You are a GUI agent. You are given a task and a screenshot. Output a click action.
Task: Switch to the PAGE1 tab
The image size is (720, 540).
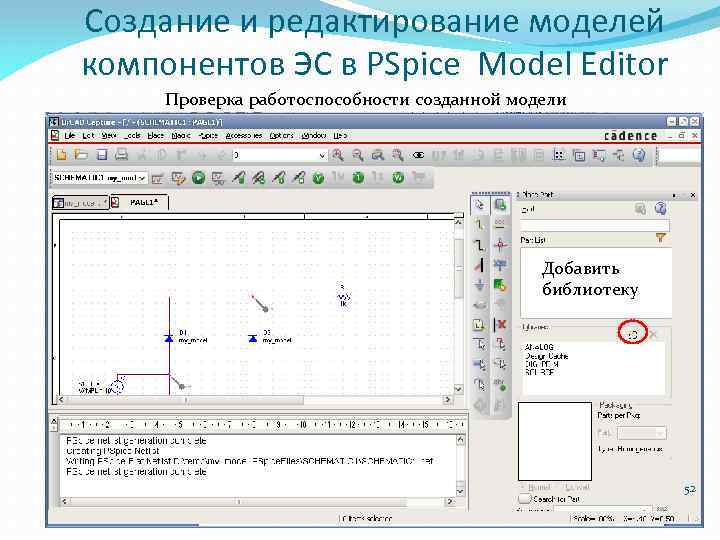[x=139, y=202]
